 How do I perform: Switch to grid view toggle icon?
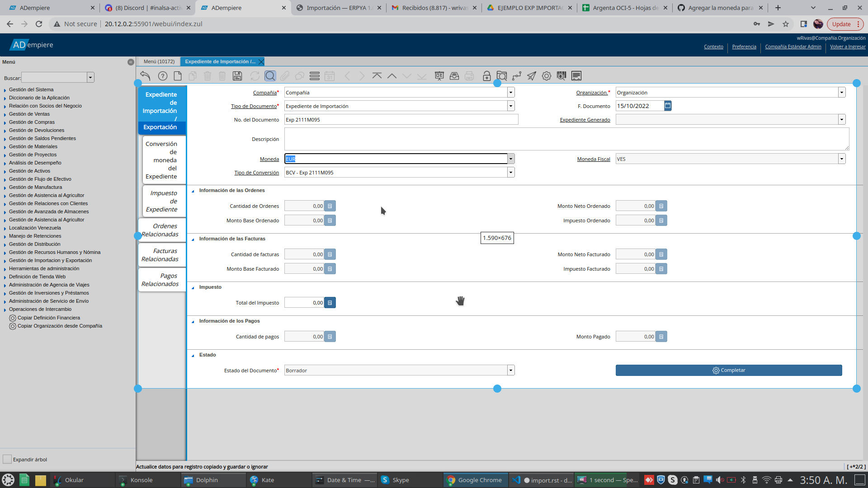(315, 76)
